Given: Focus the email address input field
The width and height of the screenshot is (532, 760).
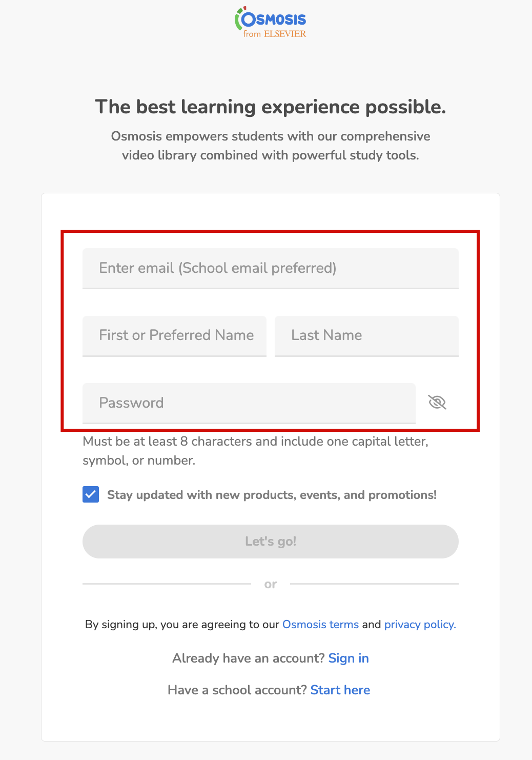Looking at the screenshot, I should coord(270,268).
